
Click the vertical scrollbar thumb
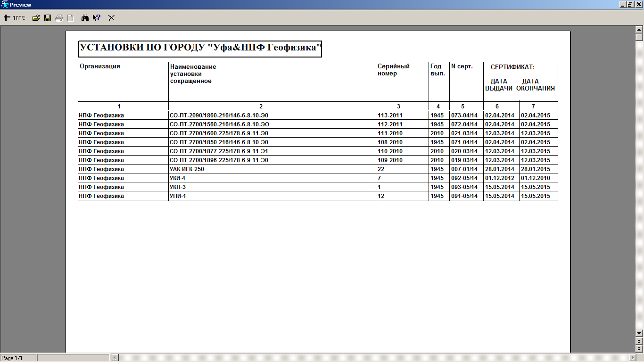[x=639, y=37]
